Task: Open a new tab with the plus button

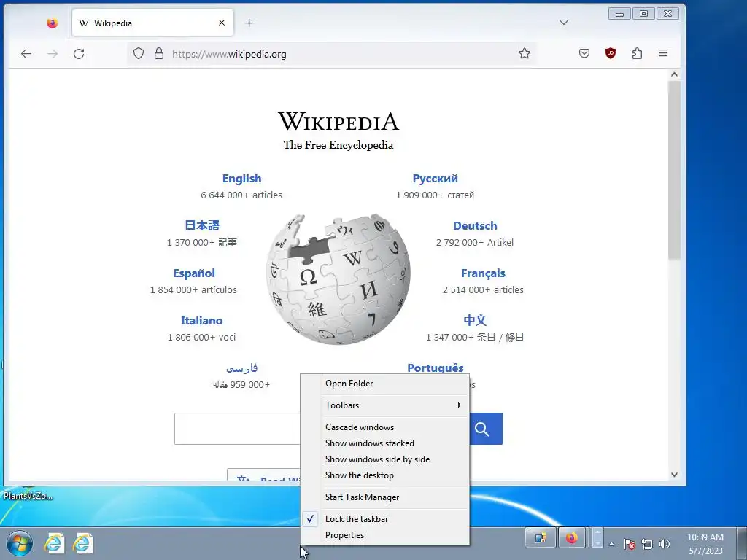Action: 249,23
